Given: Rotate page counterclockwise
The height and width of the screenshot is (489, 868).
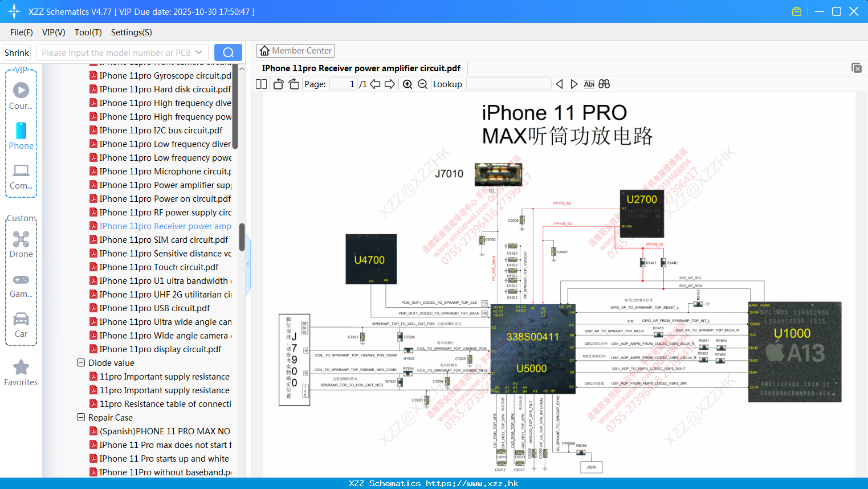Looking at the screenshot, I should 278,84.
